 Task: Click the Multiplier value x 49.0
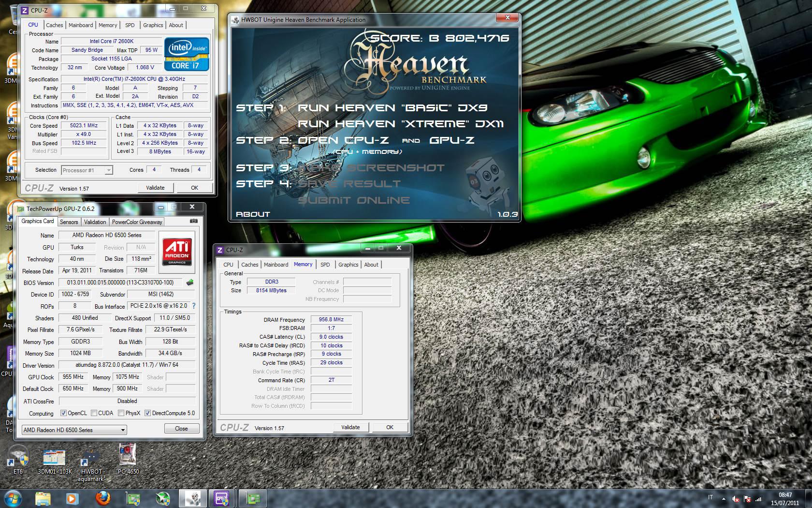84,134
